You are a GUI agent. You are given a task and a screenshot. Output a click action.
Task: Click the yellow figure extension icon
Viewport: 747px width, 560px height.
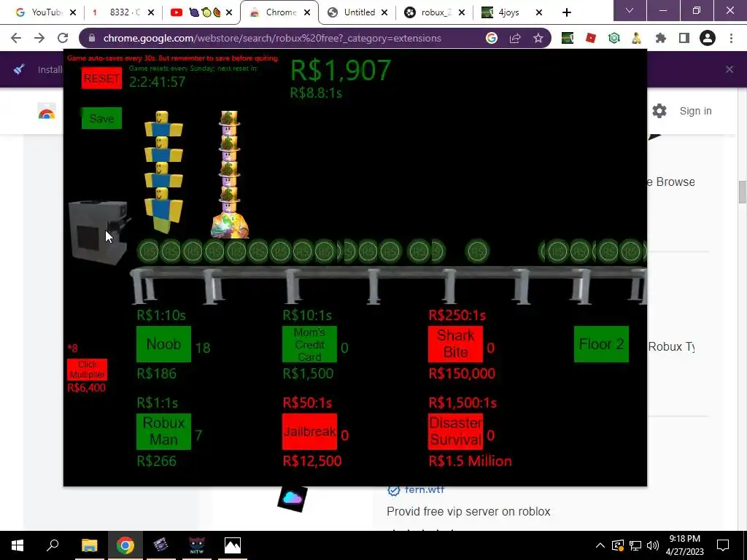point(637,38)
